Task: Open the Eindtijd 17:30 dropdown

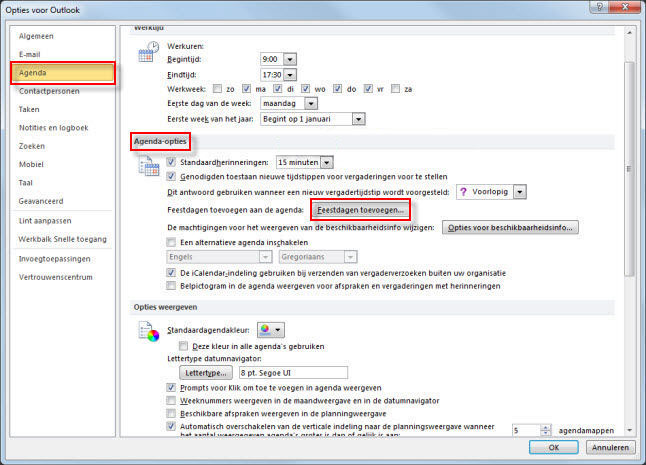Action: [290, 75]
